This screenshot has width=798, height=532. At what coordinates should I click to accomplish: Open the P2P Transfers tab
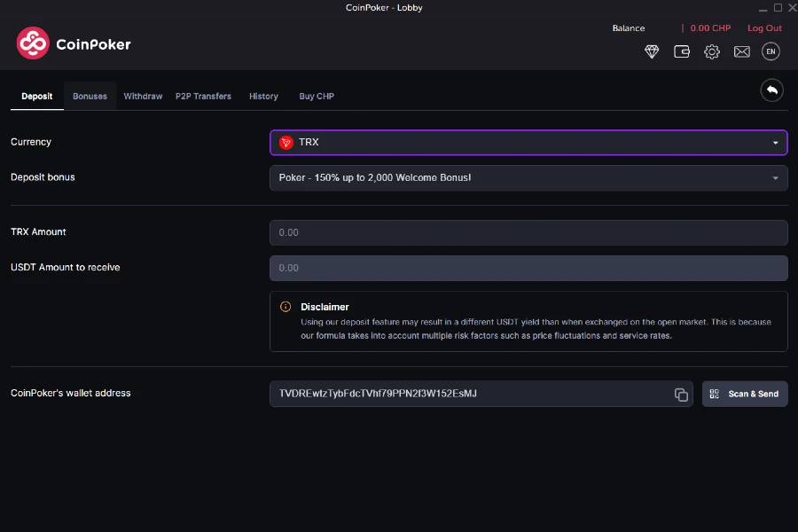tap(203, 96)
